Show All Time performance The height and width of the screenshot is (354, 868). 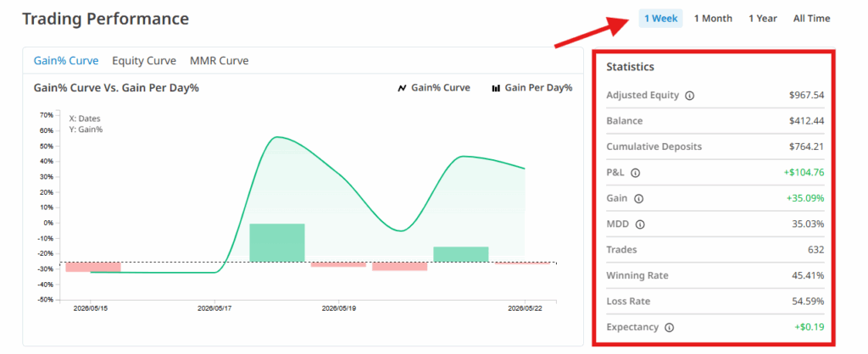(x=811, y=19)
